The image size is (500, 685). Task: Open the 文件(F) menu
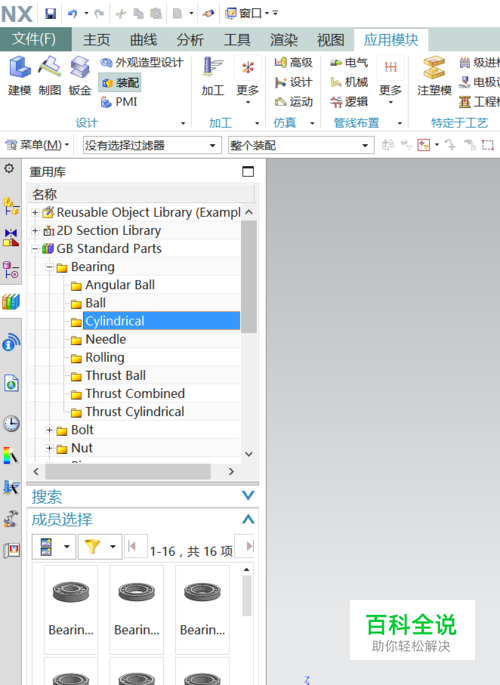pyautogui.click(x=35, y=39)
